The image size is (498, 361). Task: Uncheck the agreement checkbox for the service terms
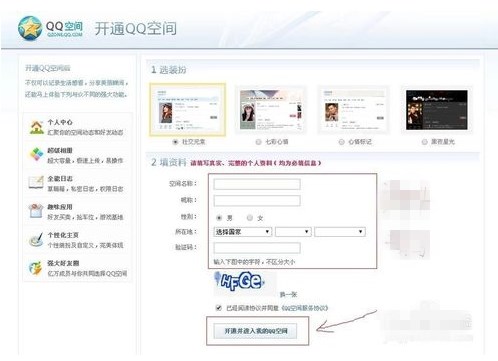pos(219,308)
